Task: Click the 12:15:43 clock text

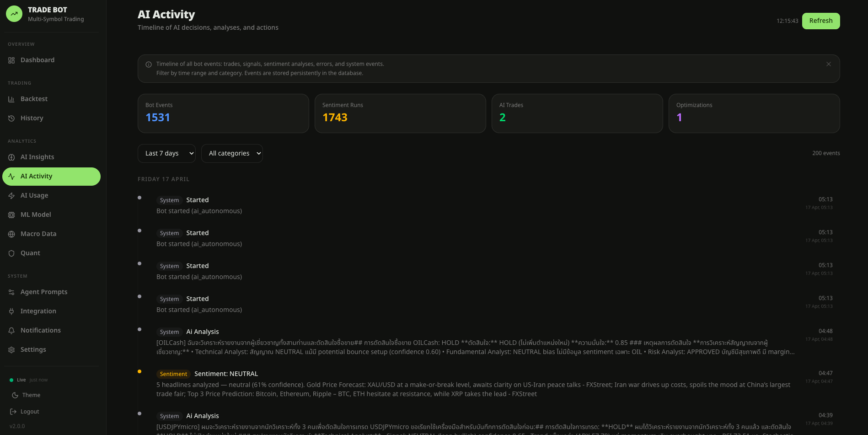Action: pyautogui.click(x=787, y=21)
